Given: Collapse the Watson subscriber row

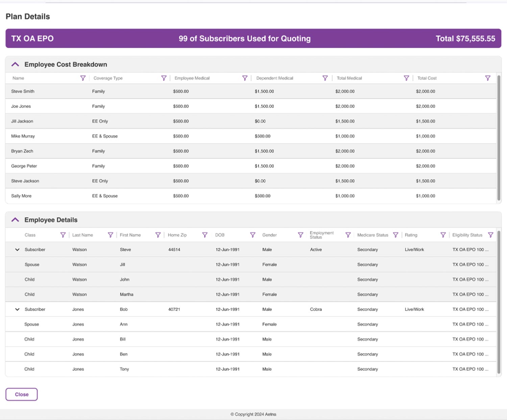Looking at the screenshot, I should (17, 250).
